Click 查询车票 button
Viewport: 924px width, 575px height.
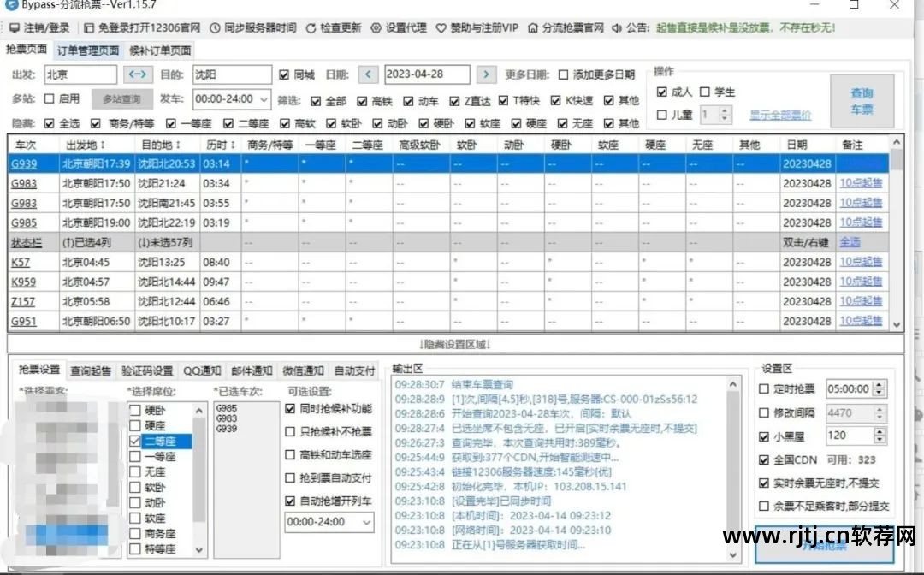pos(862,101)
